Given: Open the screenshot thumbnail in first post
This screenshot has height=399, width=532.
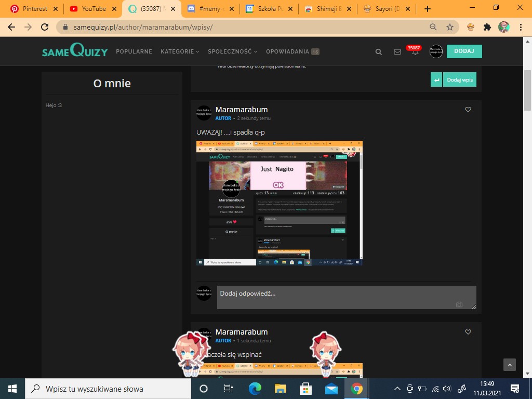Looking at the screenshot, I should [x=279, y=203].
